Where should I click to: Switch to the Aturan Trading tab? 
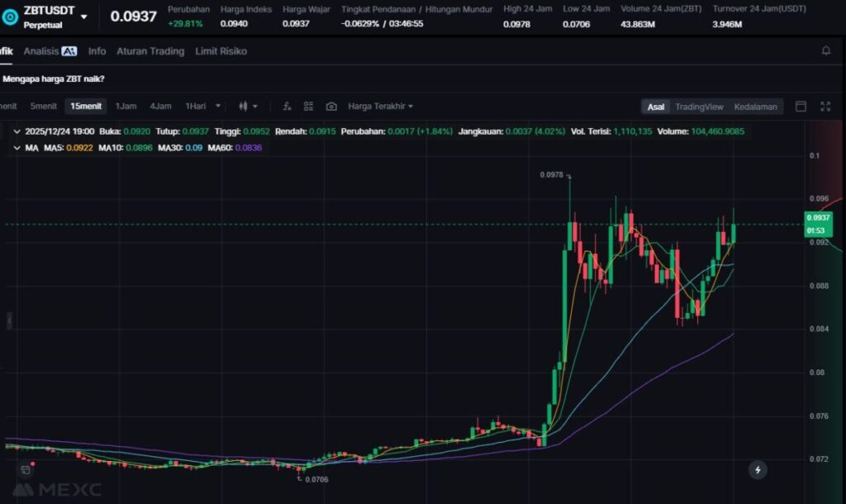[150, 51]
